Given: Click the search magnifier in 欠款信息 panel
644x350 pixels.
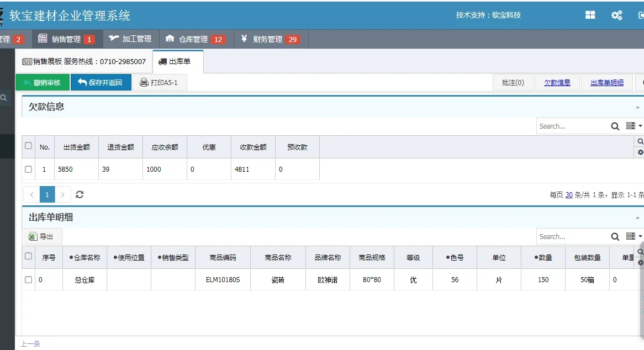Looking at the screenshot, I should (x=615, y=126).
